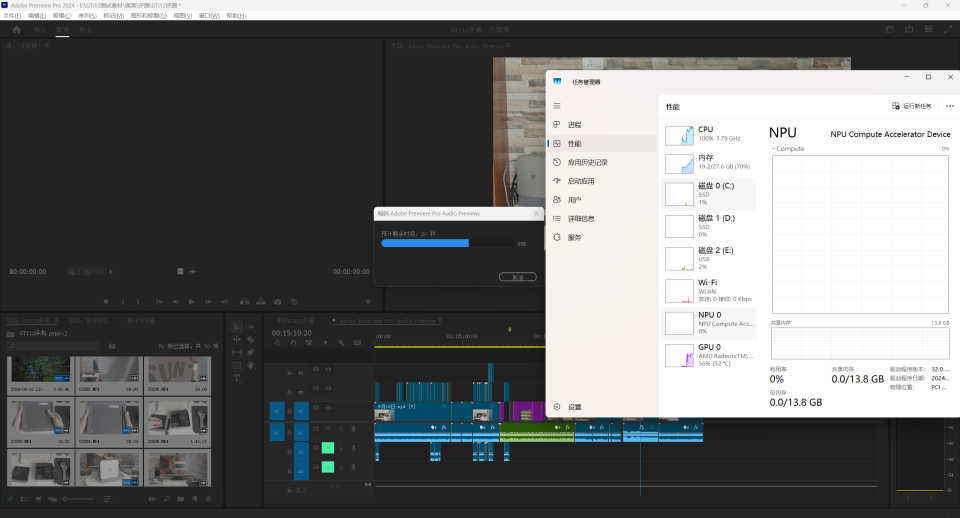Select 磁盘 1 (D:) in performance list
The image size is (960, 518).
coord(709,226)
